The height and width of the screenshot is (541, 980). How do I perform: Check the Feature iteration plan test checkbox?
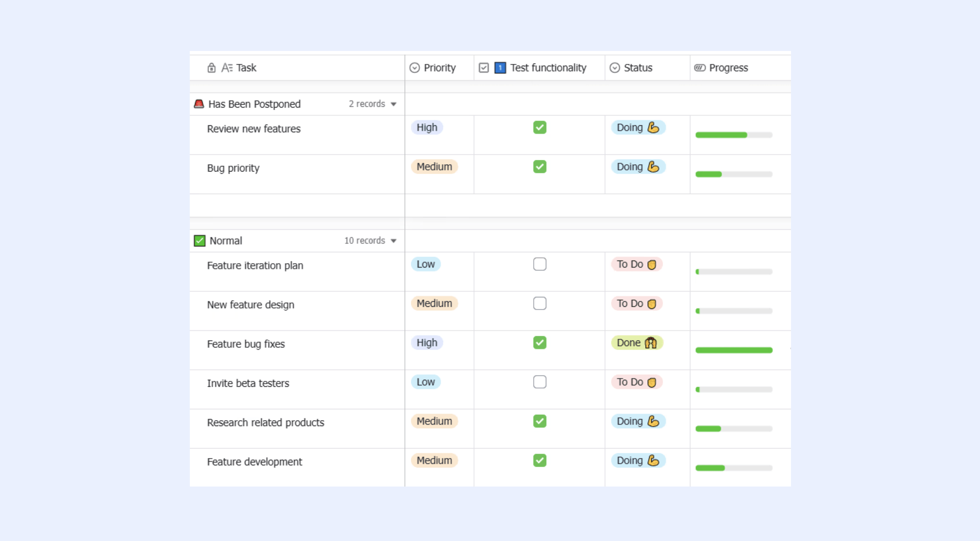coord(540,264)
